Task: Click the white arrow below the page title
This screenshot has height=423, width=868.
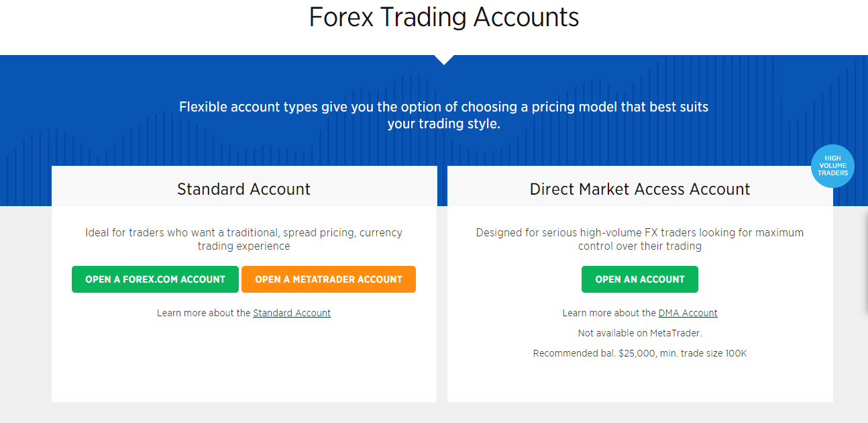Action: click(444, 59)
